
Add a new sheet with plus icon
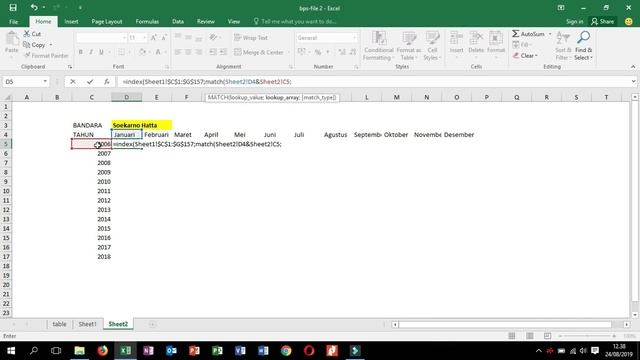(x=152, y=324)
